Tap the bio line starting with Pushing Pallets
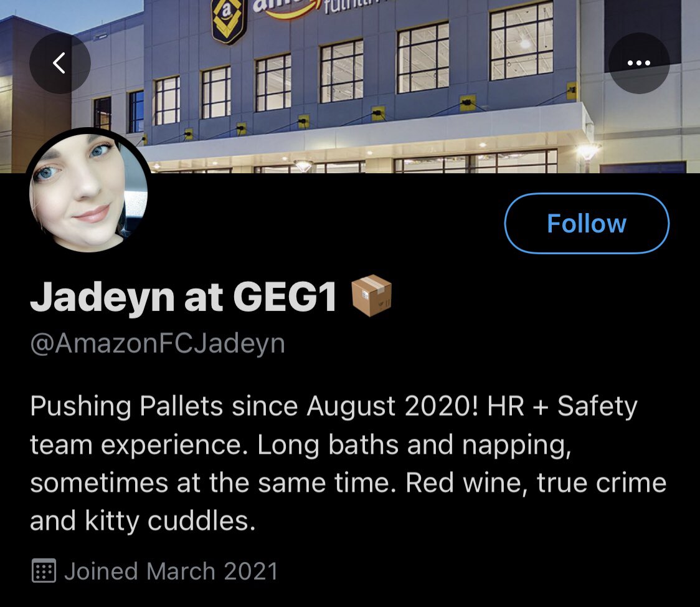 pos(334,406)
